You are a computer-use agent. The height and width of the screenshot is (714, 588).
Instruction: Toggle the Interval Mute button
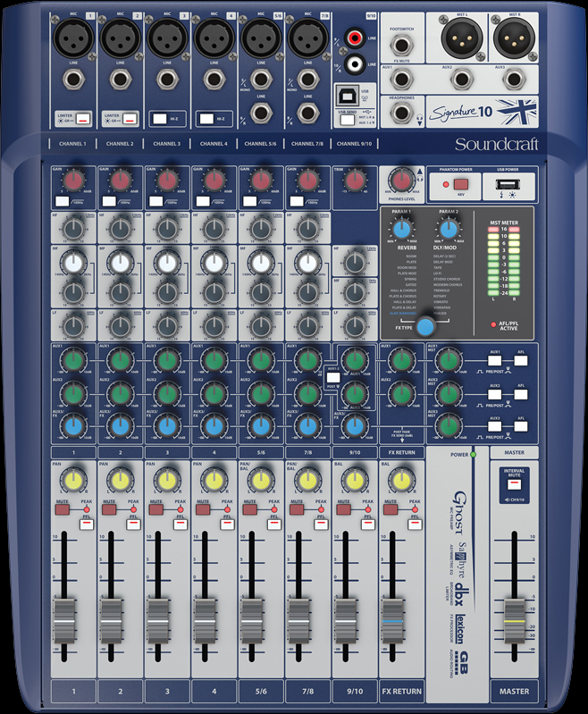click(514, 484)
